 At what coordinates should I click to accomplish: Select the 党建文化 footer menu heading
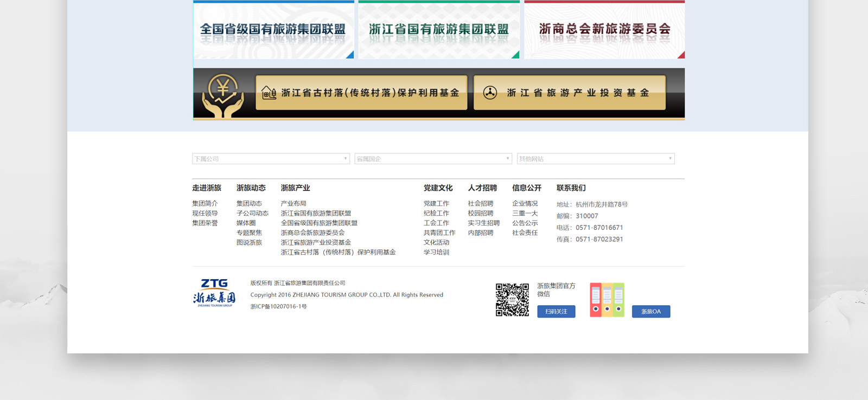tap(438, 188)
